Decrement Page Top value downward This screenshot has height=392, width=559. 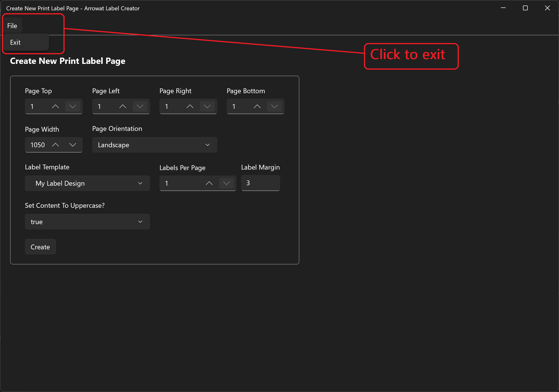click(73, 106)
